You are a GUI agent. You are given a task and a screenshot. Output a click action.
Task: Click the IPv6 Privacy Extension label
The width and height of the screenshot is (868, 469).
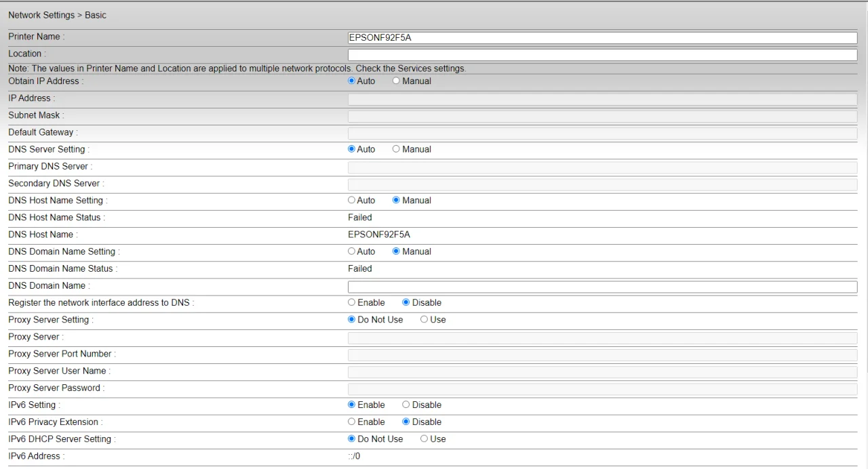click(x=56, y=422)
